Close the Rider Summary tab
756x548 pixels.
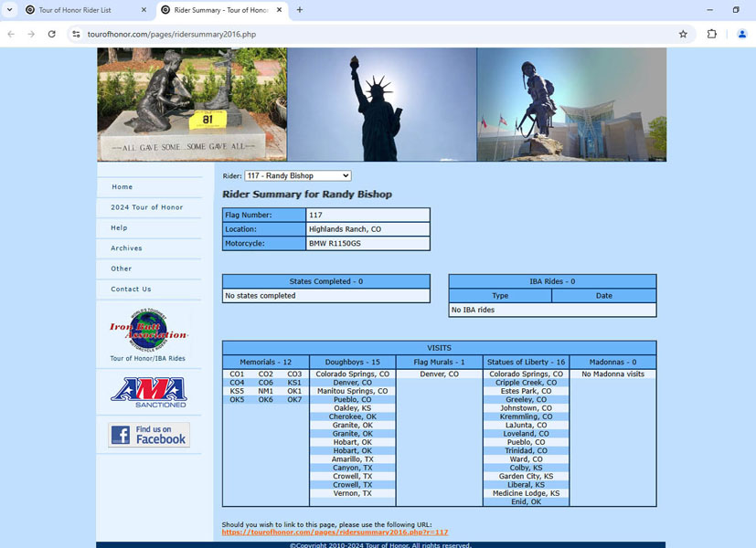[279, 10]
